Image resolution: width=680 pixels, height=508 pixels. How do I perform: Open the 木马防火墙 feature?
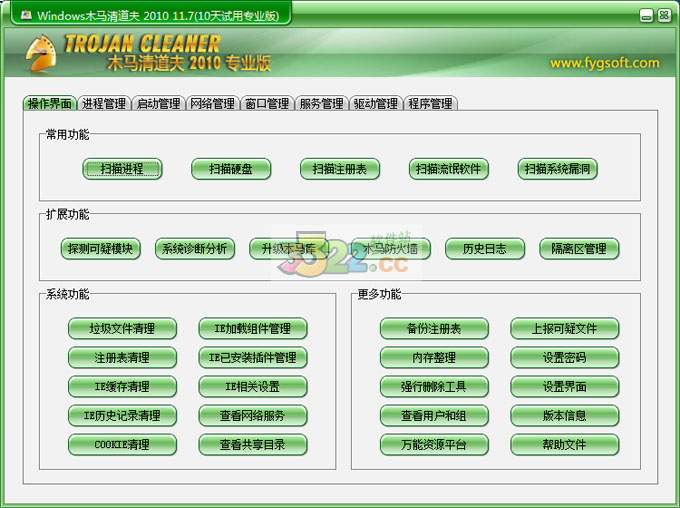pyautogui.click(x=391, y=249)
